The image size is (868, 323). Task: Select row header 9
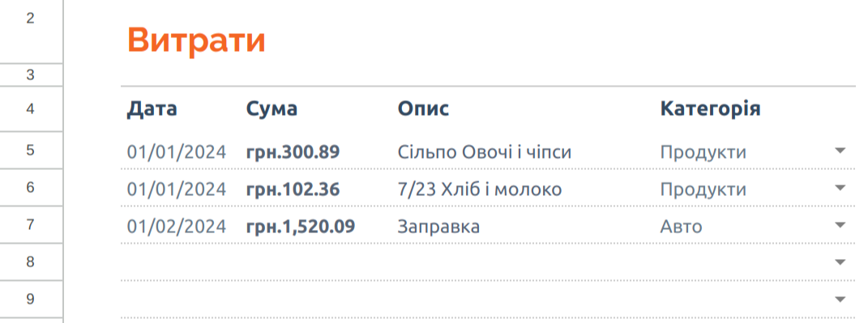pos(31,300)
